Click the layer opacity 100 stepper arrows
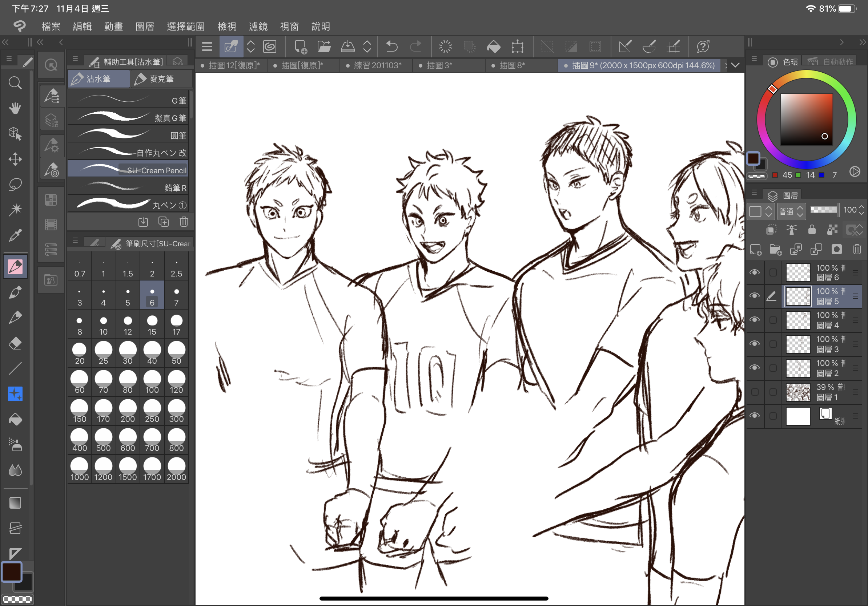The width and height of the screenshot is (868, 606). click(861, 210)
